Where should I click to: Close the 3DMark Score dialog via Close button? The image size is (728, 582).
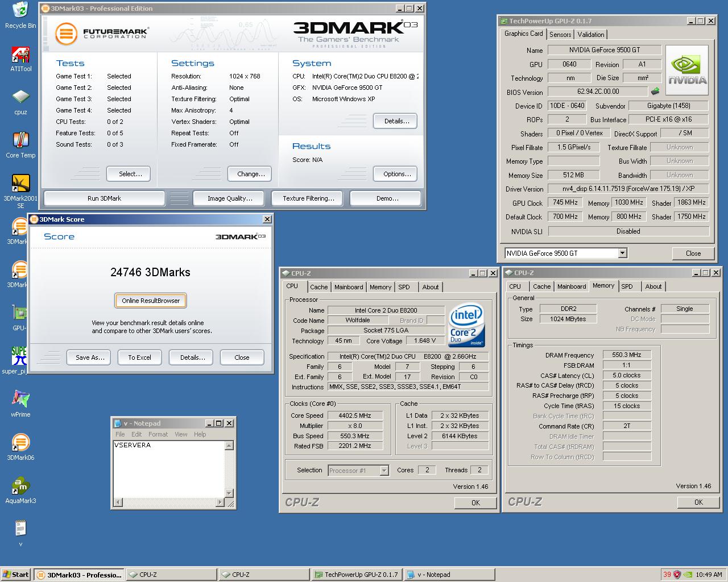[x=242, y=357]
